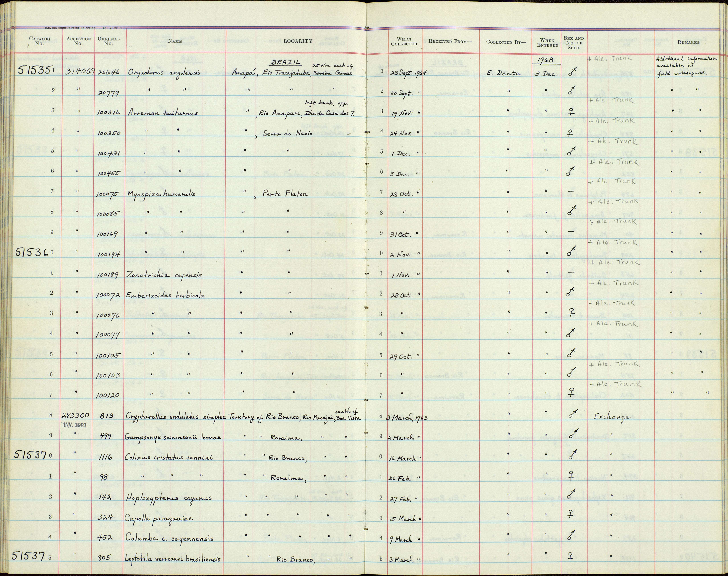Click the locality 'Amapá, Rio Tracajatuba'
Image resolution: width=728 pixels, height=576 pixels.
[x=271, y=73]
